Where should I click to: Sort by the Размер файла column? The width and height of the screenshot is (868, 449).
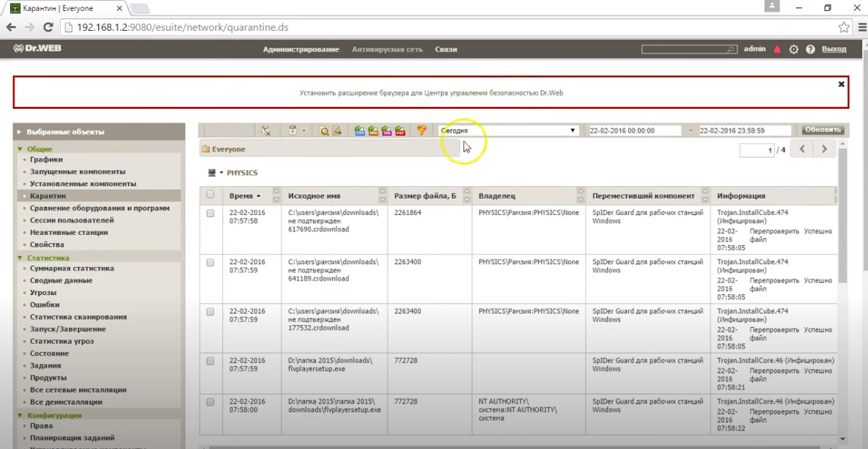point(425,196)
